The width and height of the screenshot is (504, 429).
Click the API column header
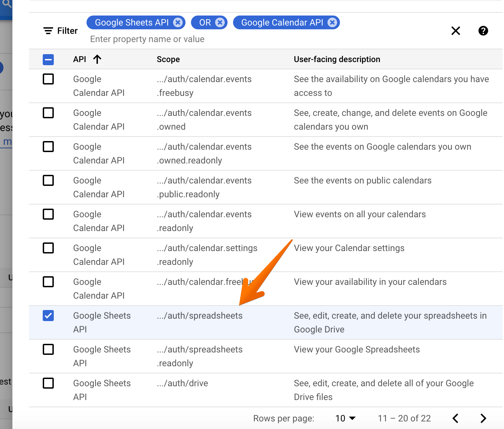click(80, 59)
